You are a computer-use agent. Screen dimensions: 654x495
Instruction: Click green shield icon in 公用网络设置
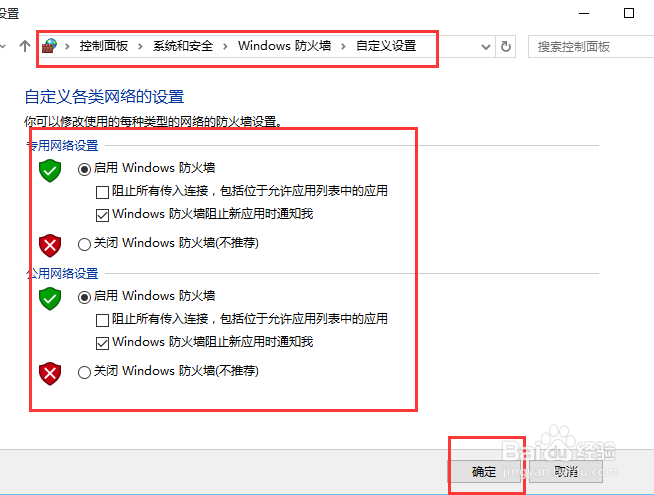[x=50, y=299]
